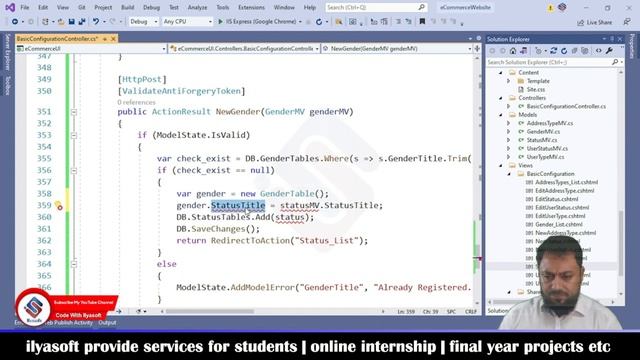Click the Save All toolbar icon
This screenshot has width=640, height=360.
pos(82,22)
